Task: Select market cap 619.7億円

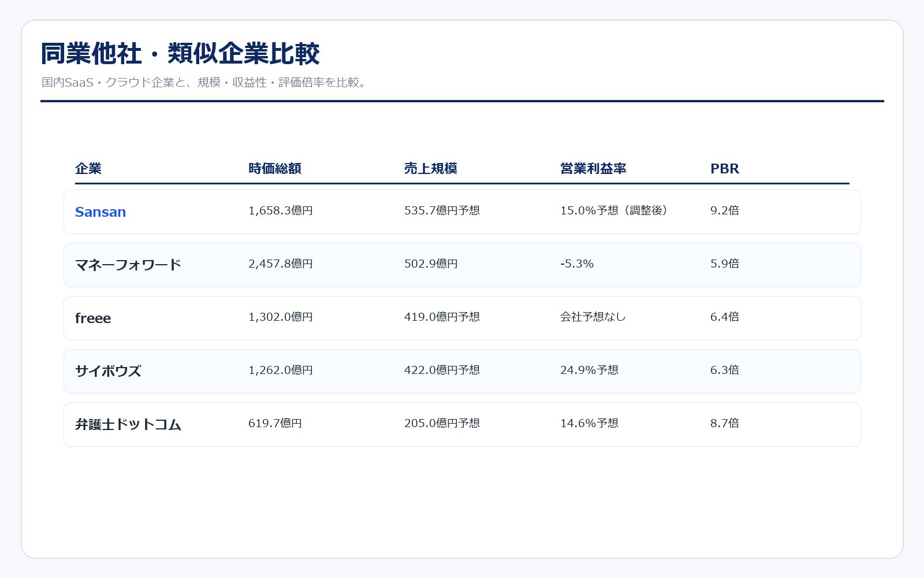Action: click(275, 423)
